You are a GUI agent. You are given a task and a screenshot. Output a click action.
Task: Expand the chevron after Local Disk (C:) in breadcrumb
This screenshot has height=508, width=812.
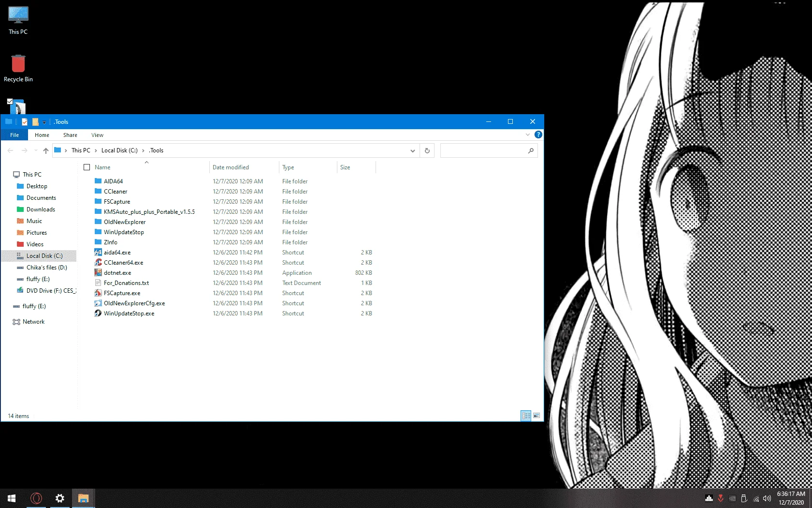[x=143, y=150]
